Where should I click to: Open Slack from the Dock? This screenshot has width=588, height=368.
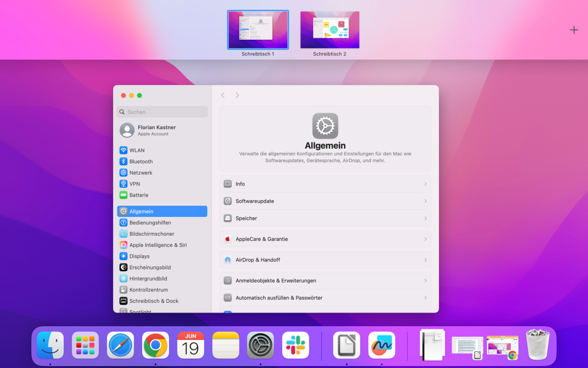click(x=295, y=345)
